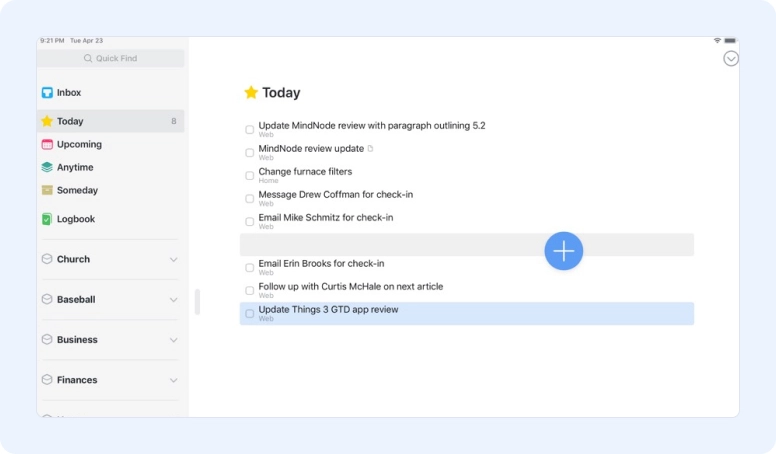Expand the Finances area chevron
The width and height of the screenshot is (776, 454).
[173, 380]
